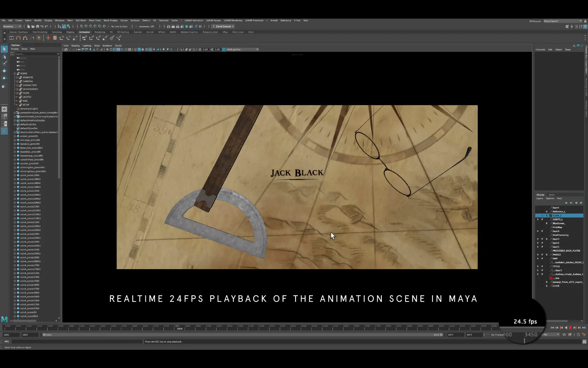Toggle visibility V of ASSETS_L layer
Screen dimensions: 588x368
(x=538, y=219)
